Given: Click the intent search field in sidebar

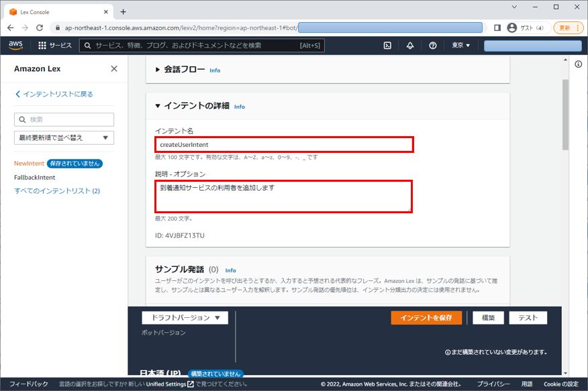Looking at the screenshot, I should pos(64,119).
